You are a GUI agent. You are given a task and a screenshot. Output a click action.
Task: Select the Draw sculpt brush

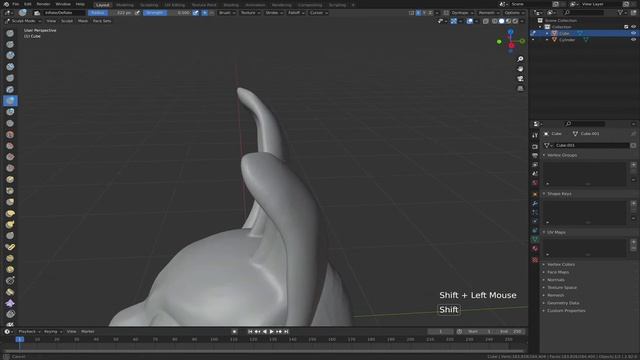[x=10, y=33]
